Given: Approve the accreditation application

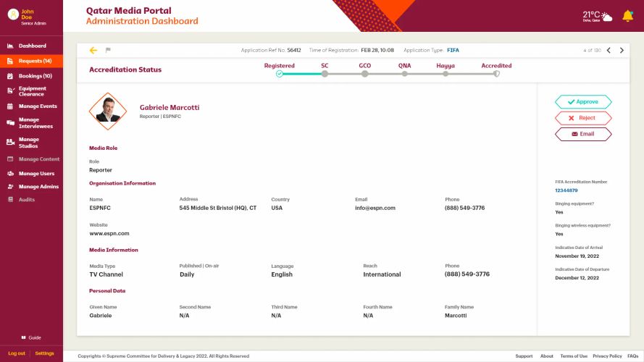Looking at the screenshot, I should point(583,102).
